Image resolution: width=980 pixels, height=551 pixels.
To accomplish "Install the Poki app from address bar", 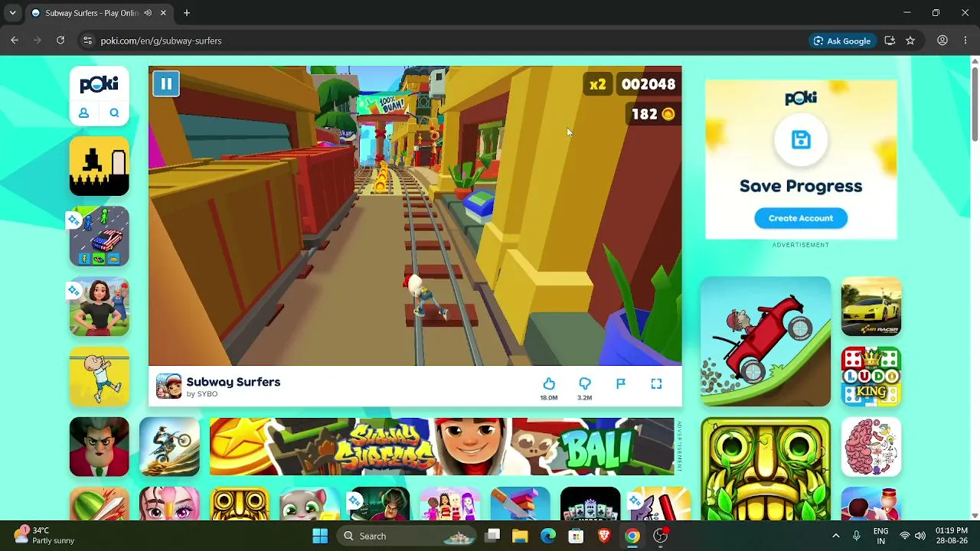I will (890, 41).
